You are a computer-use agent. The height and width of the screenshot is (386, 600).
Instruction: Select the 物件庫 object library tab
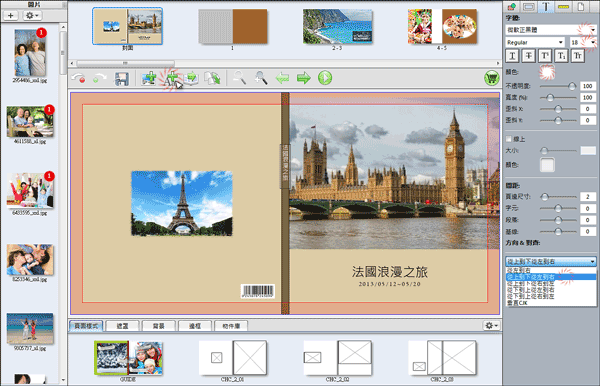(x=231, y=326)
